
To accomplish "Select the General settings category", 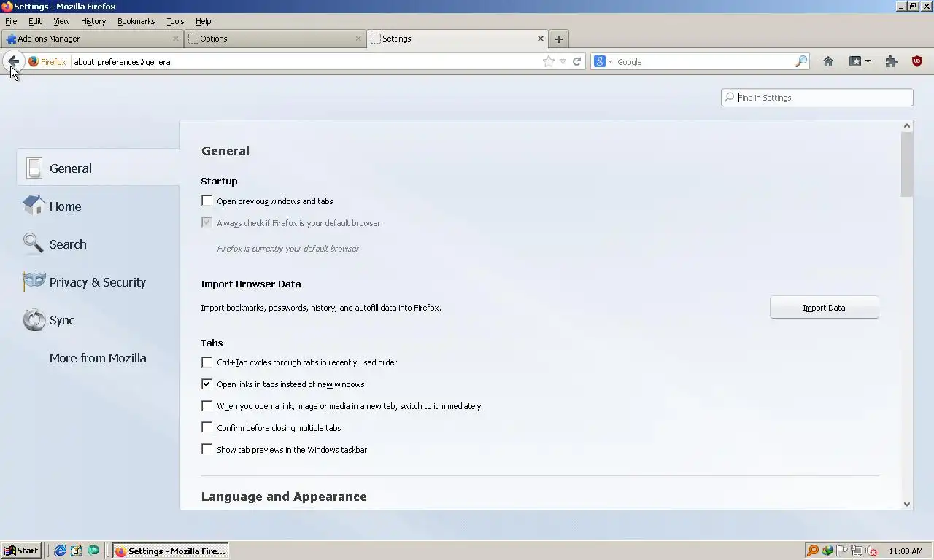I will tap(98, 168).
